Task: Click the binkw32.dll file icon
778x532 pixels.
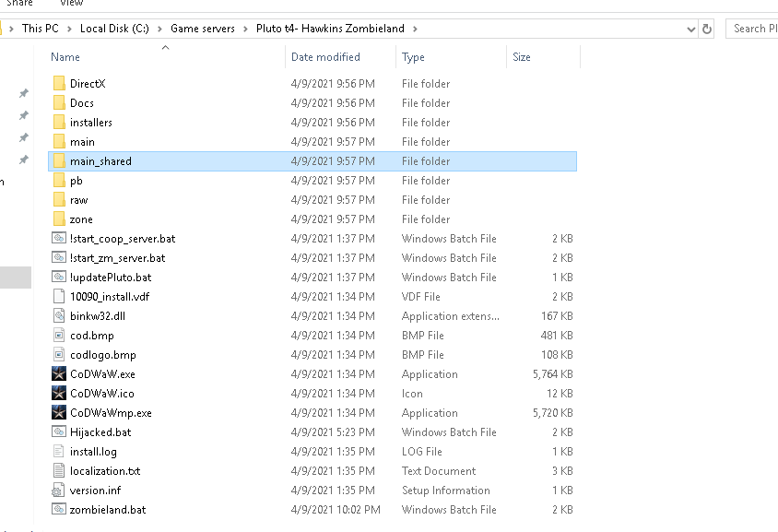Action: point(59,316)
